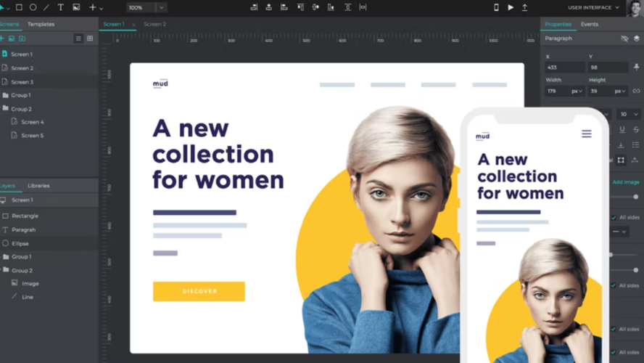This screenshot has width=644, height=363.
Task: Open the Height unit px dropdown
Action: pos(620,91)
